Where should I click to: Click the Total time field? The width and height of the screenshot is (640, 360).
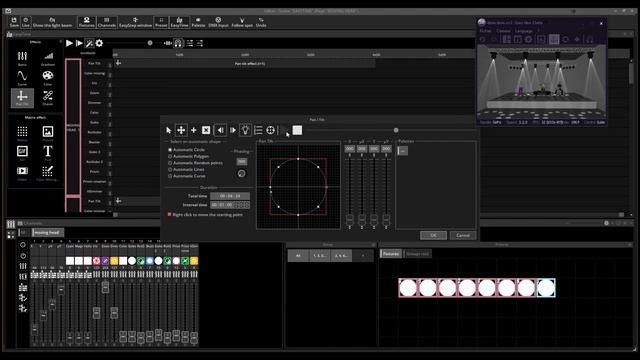(x=230, y=196)
